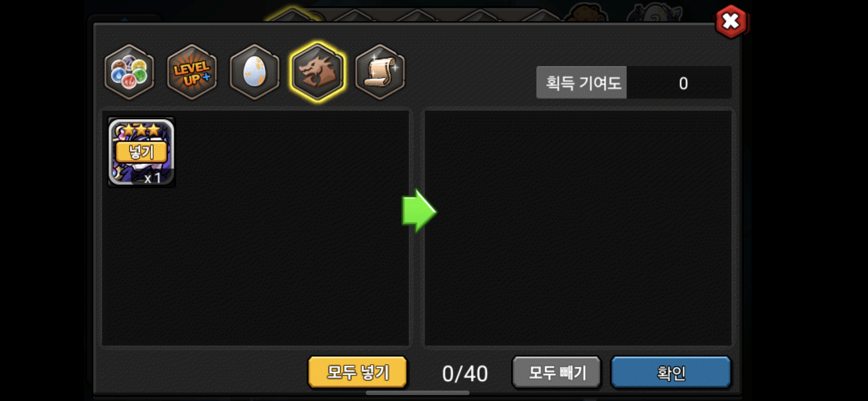The width and height of the screenshot is (868, 401).
Task: Confirm with the blue 확인 button
Action: [671, 372]
